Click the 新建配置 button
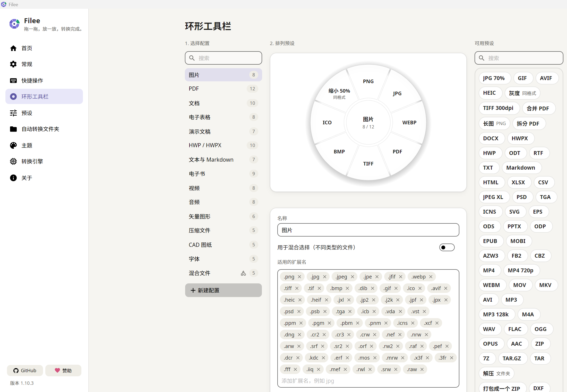 click(223, 290)
